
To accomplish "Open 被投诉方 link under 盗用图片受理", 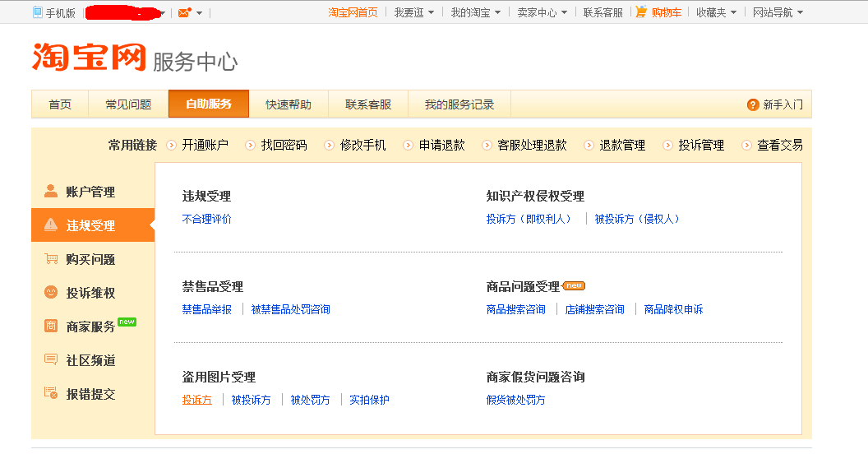I will click(x=252, y=400).
